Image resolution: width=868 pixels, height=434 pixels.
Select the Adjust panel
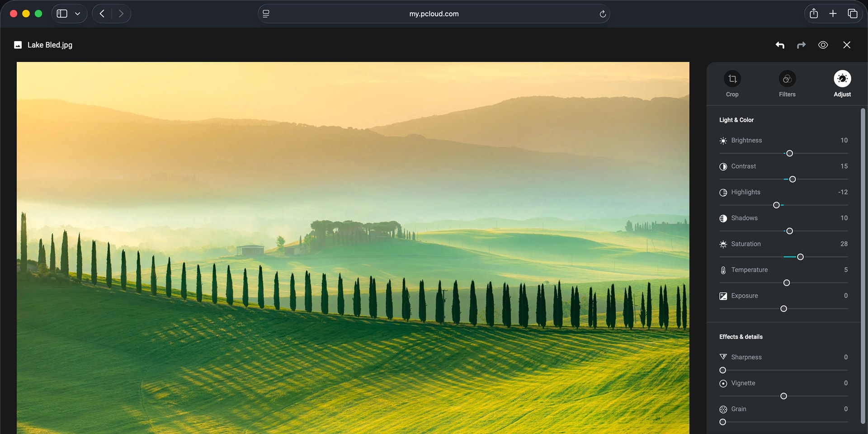tap(842, 84)
